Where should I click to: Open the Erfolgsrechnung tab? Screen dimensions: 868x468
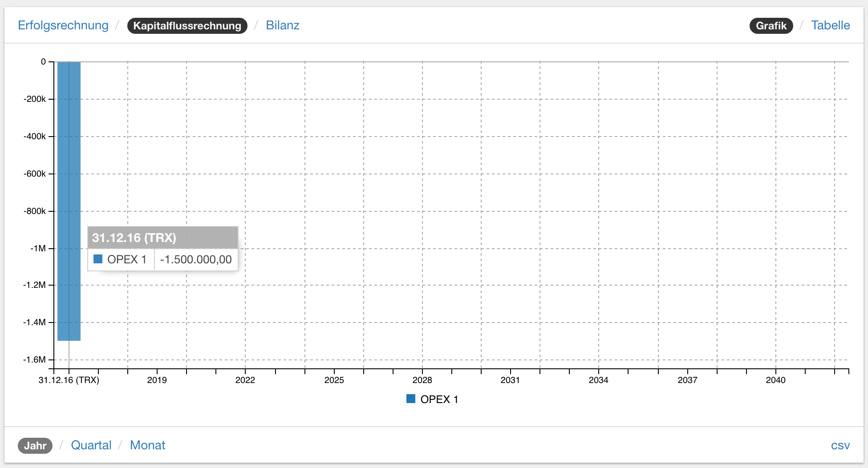(63, 25)
